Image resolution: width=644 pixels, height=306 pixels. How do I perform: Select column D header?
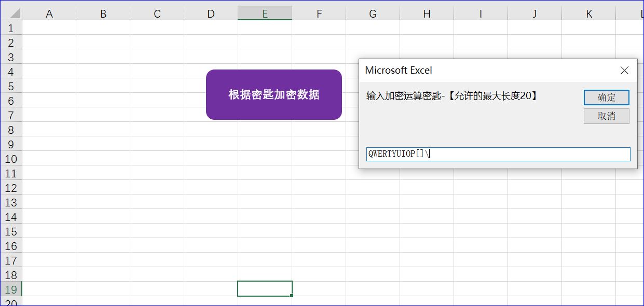pos(211,14)
